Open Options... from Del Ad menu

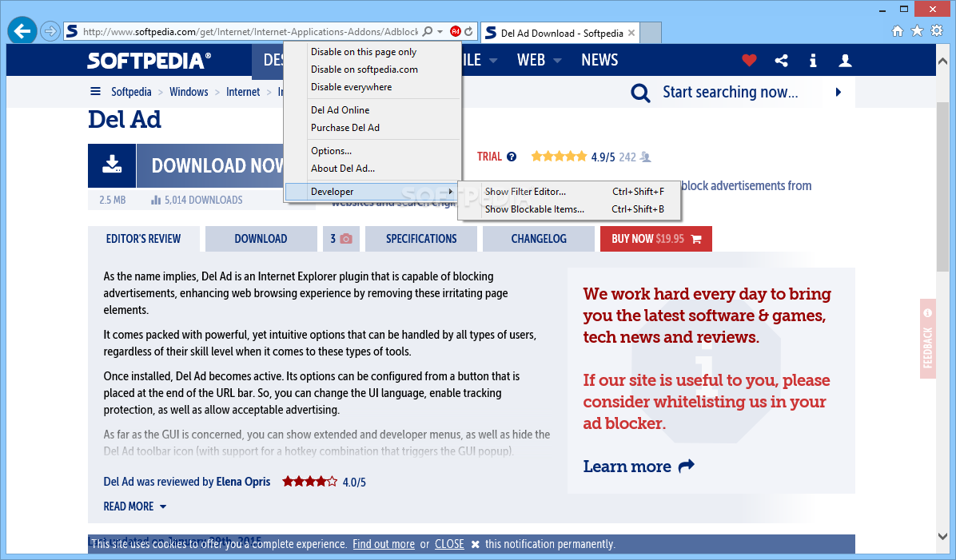pos(372,151)
